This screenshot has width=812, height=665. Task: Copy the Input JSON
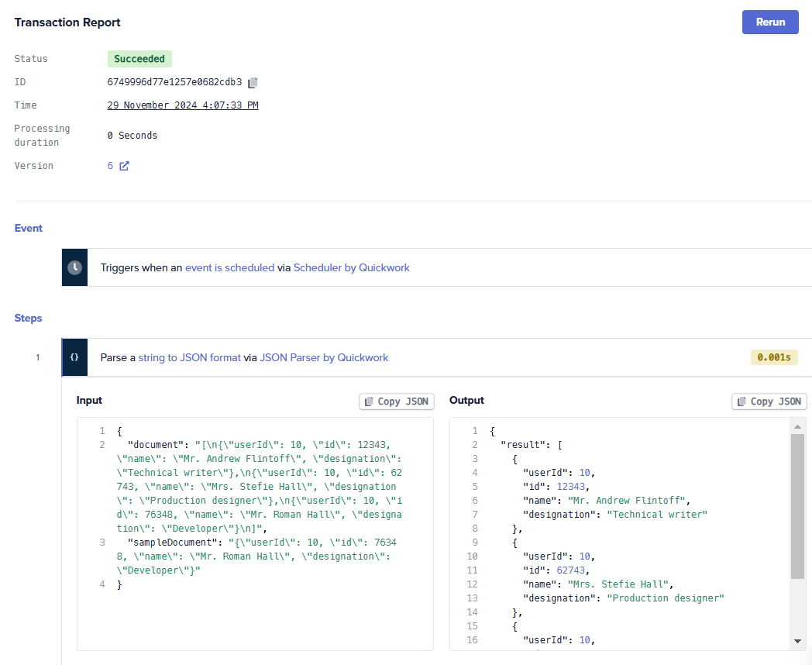coord(397,401)
